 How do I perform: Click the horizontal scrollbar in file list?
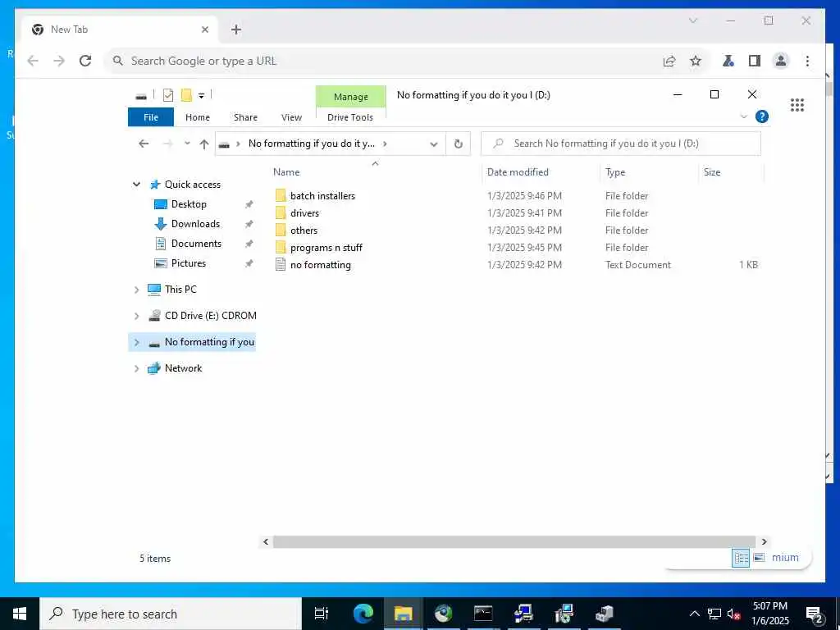[x=514, y=541]
